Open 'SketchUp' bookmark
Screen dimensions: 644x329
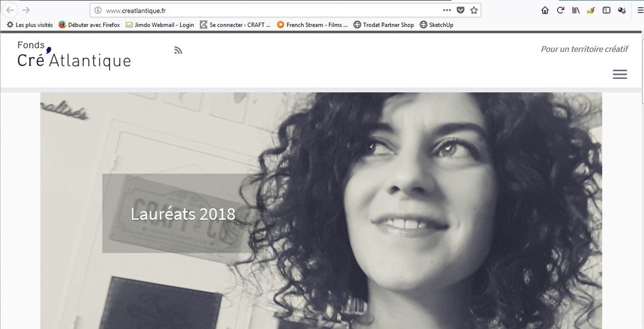pyautogui.click(x=436, y=24)
